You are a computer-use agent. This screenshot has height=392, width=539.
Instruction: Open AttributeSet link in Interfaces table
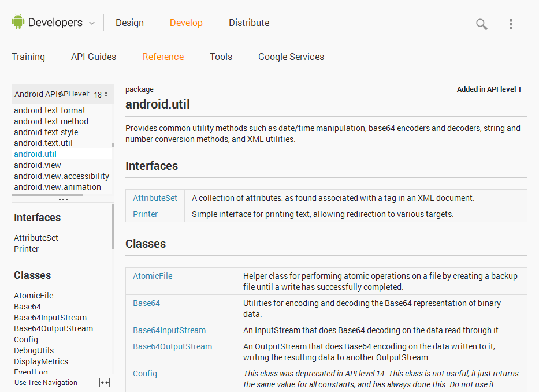[x=155, y=198]
